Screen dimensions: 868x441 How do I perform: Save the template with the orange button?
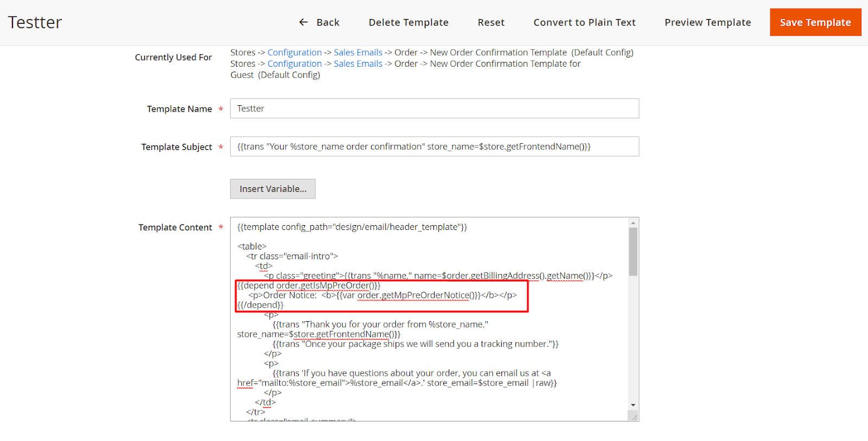[x=815, y=22]
